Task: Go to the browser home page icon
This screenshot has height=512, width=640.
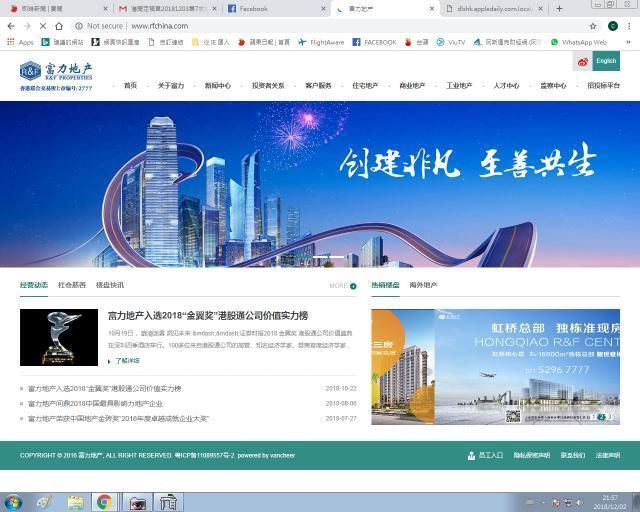Action: tap(59, 26)
